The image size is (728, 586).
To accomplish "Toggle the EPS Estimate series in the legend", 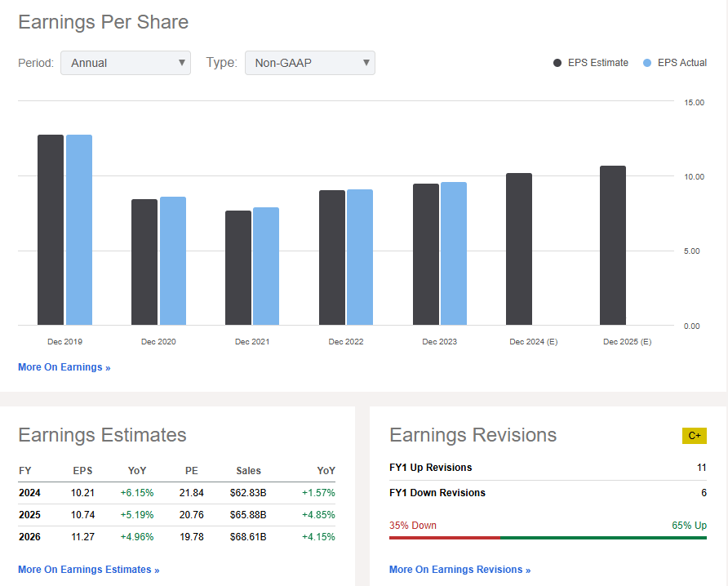I will click(x=591, y=62).
